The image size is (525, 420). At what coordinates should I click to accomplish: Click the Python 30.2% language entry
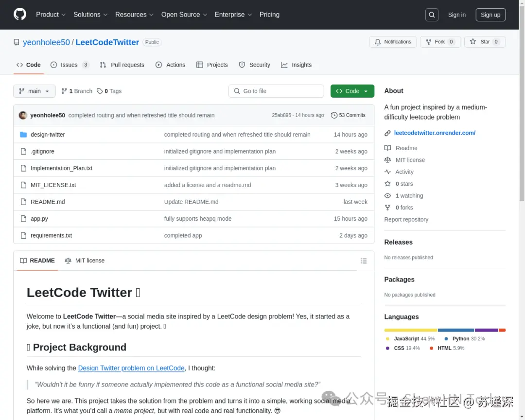(464, 339)
